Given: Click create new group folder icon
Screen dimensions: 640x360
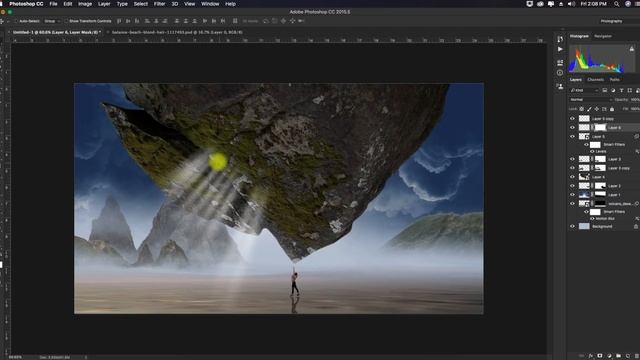Looking at the screenshot, I should pyautogui.click(x=619, y=356).
